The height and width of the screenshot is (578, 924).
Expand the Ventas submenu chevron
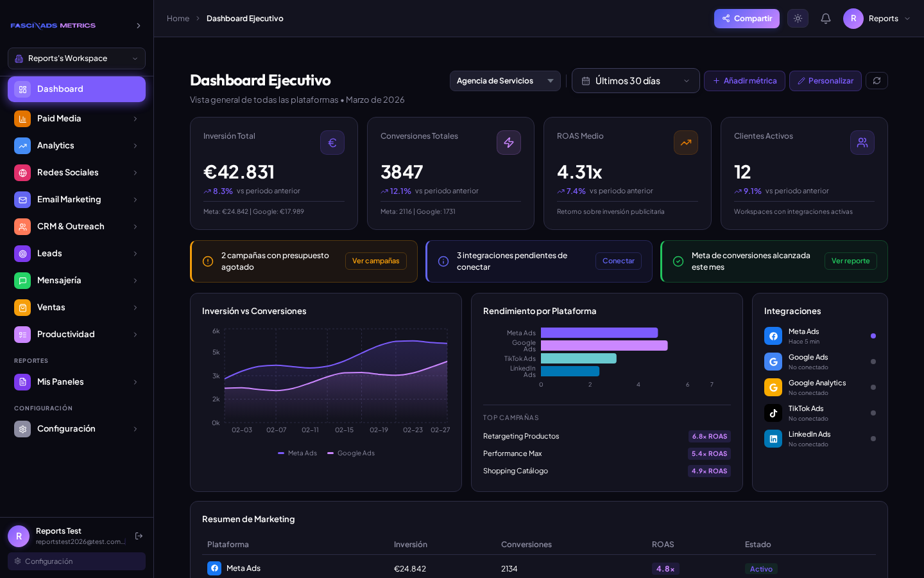[135, 308]
